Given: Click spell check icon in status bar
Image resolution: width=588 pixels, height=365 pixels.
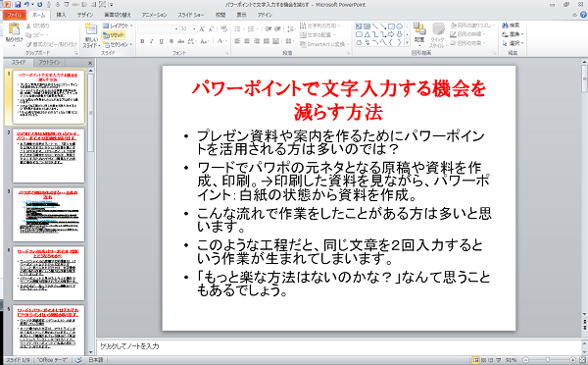Looking at the screenshot, I should coord(78,360).
